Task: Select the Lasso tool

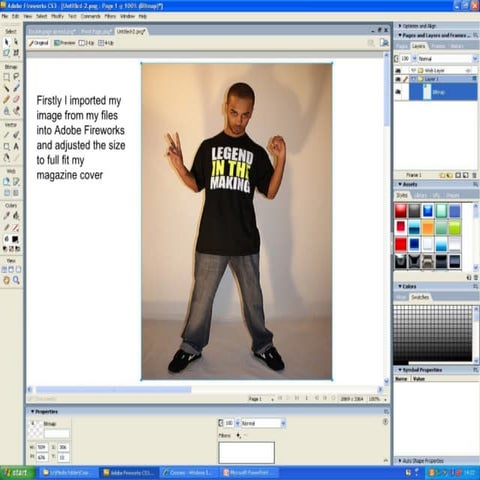Action: click(x=16, y=77)
